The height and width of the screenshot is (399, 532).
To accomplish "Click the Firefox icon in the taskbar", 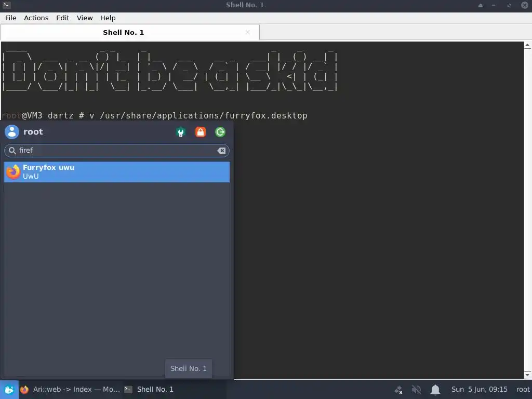I will click(24, 390).
